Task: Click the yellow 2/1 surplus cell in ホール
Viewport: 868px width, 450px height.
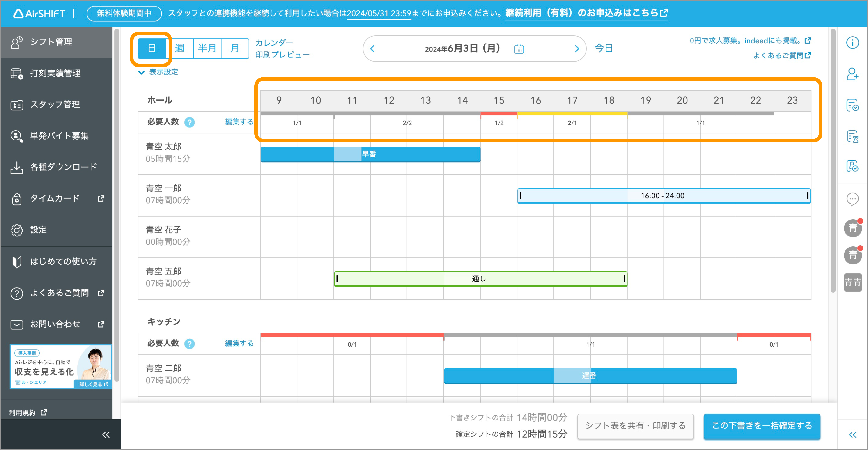Action: [x=572, y=123]
